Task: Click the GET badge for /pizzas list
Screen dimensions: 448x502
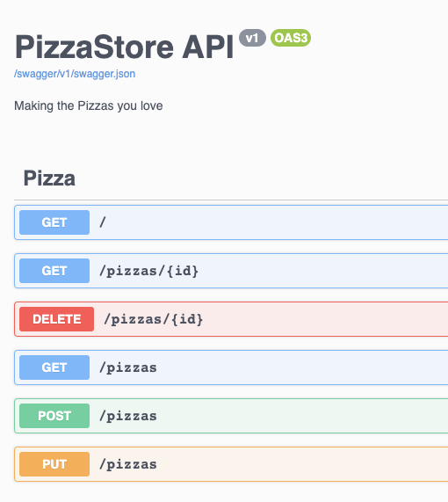Action: (x=54, y=367)
